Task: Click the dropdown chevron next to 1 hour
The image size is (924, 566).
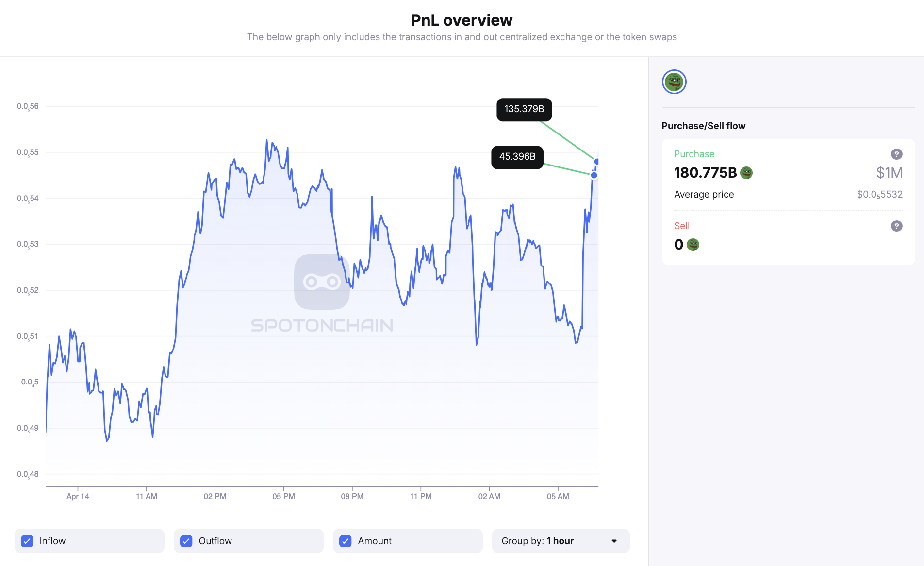Action: 613,541
